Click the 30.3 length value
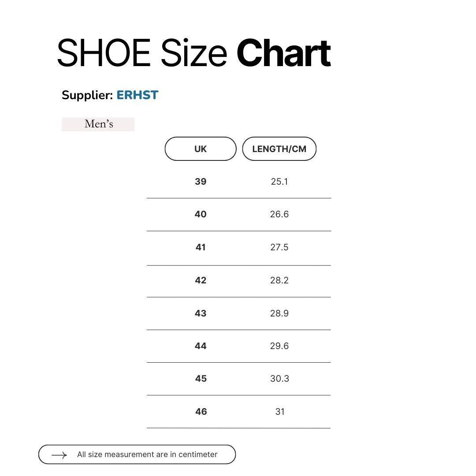 click(x=279, y=379)
